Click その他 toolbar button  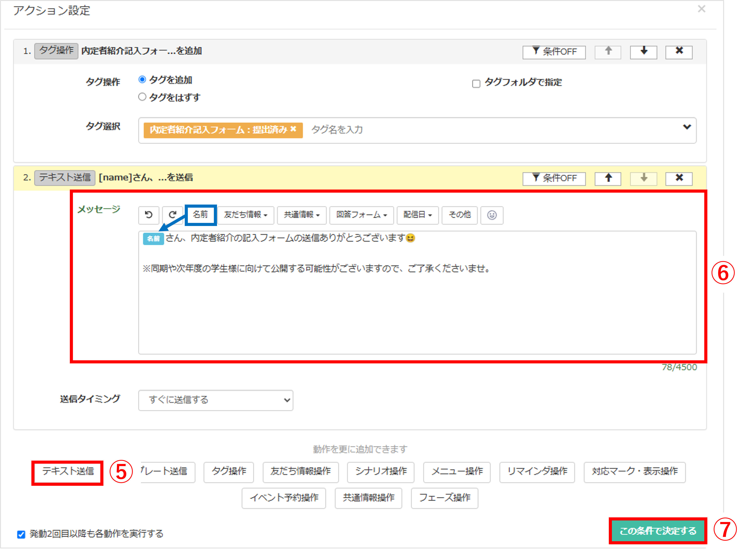(x=459, y=215)
